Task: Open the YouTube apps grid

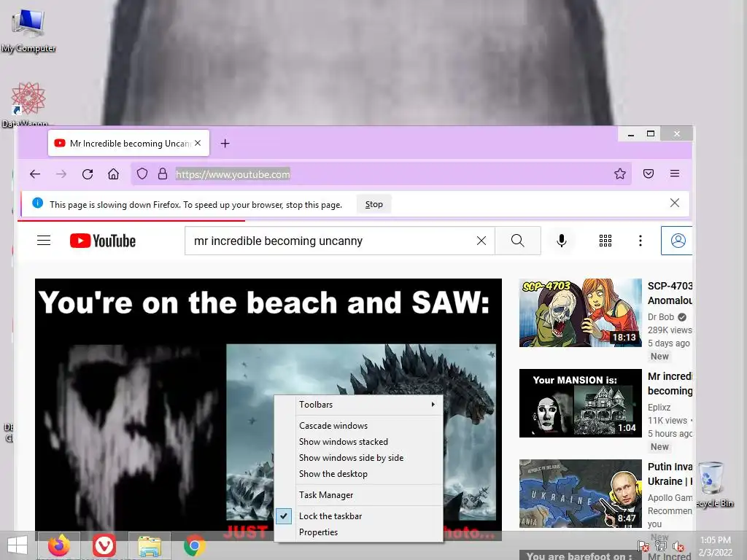Action: click(605, 241)
